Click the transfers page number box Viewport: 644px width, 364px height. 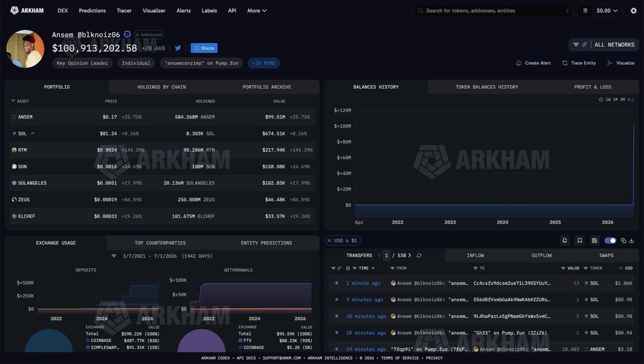pos(386,256)
